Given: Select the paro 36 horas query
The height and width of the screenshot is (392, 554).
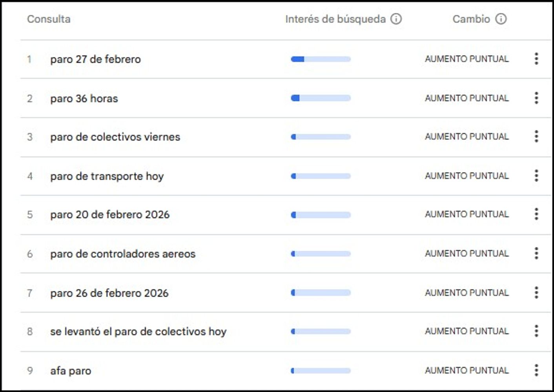Looking at the screenshot, I should 84,98.
